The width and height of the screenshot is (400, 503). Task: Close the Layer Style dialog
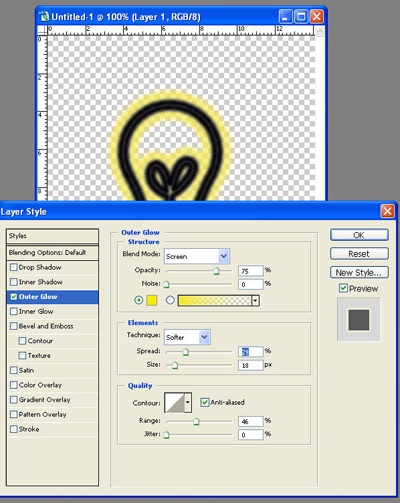[387, 211]
